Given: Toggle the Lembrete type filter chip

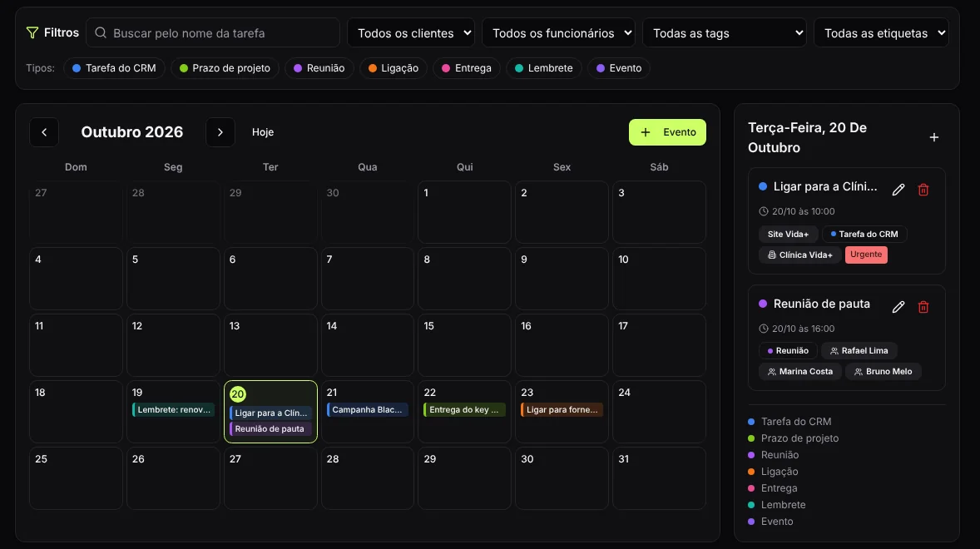Looking at the screenshot, I should 544,68.
